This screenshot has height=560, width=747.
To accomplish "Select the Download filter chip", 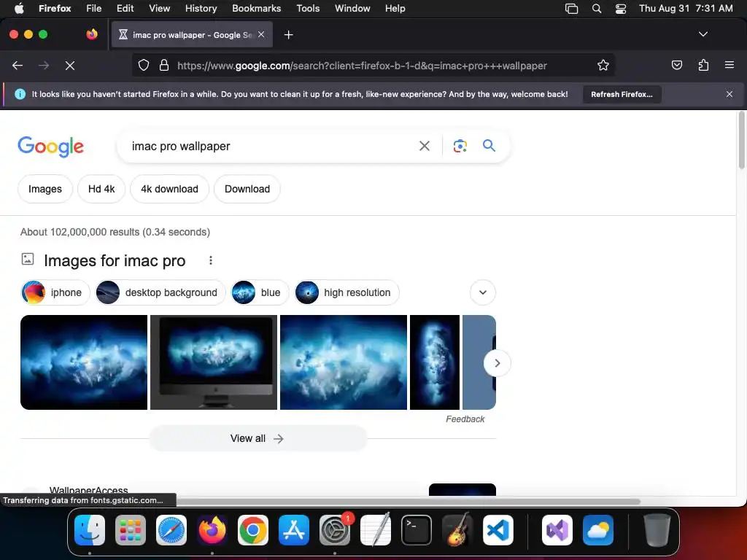I will [247, 189].
